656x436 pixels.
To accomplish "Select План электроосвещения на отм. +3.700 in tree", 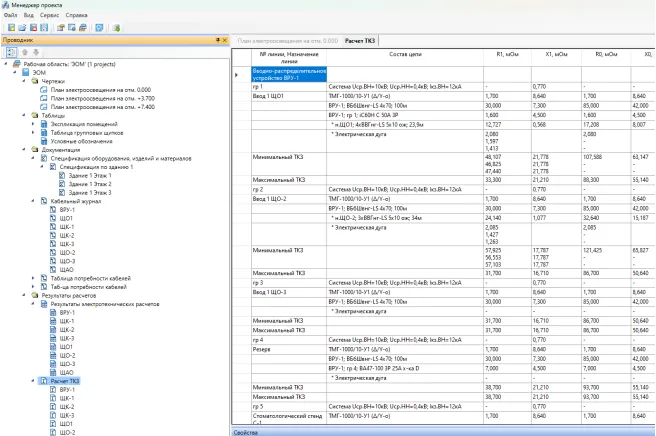I will point(102,98).
